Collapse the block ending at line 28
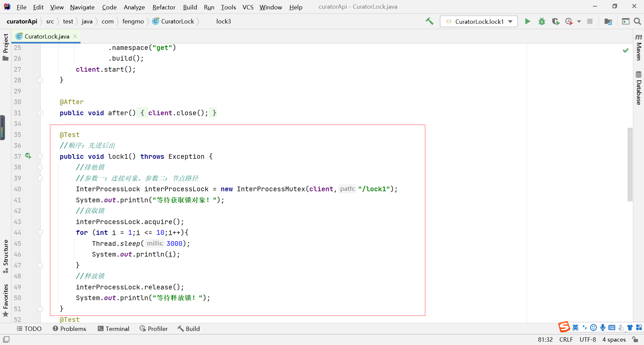 [40, 80]
